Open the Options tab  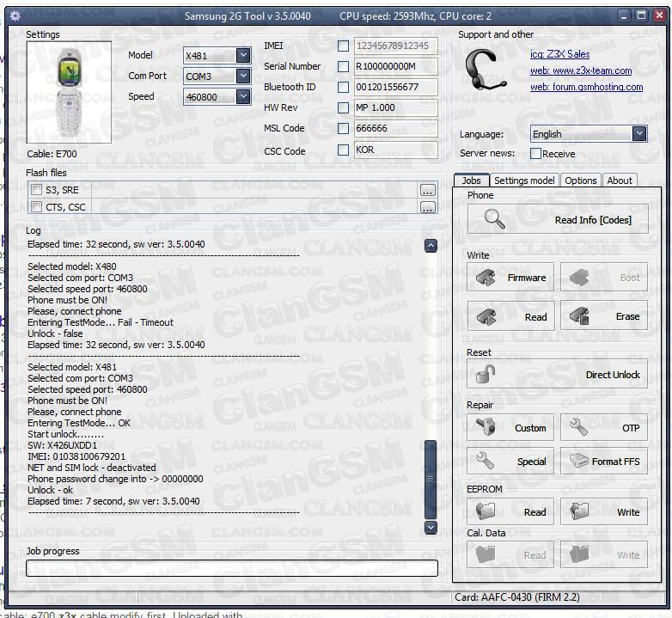point(581,181)
